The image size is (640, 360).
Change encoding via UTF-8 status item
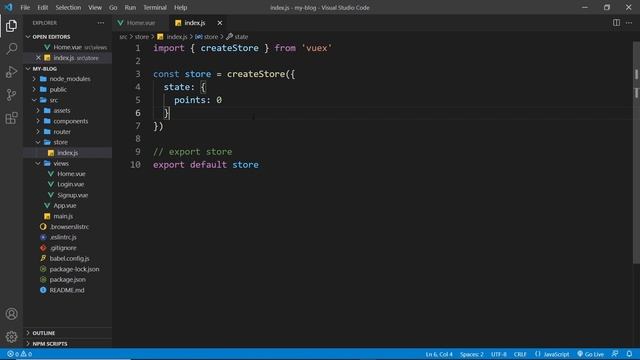pos(499,354)
